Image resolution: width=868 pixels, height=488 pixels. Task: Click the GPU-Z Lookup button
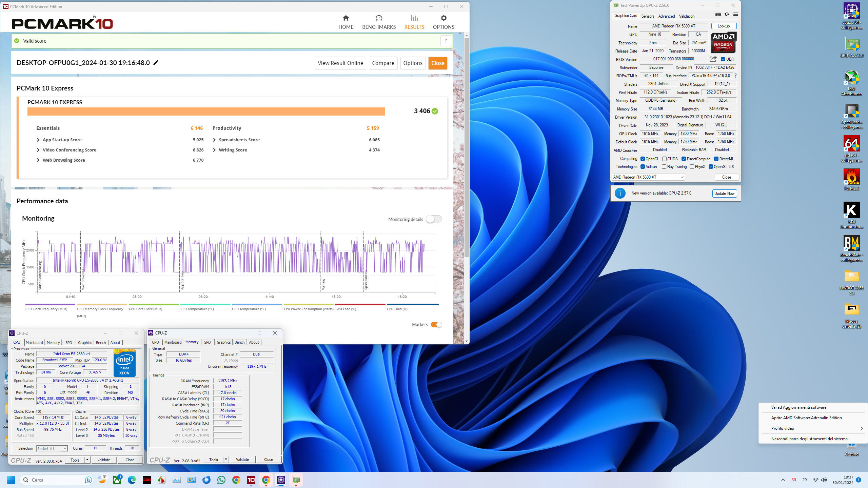point(724,26)
